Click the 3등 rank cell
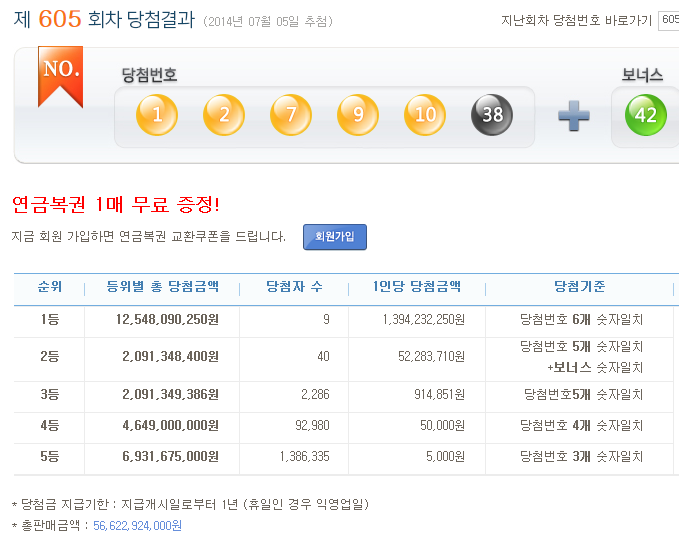679x541 pixels. (50, 395)
